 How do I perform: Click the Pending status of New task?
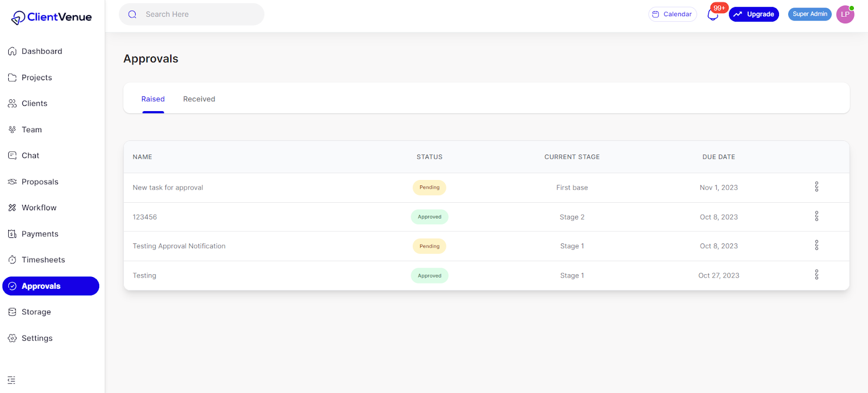pyautogui.click(x=429, y=188)
